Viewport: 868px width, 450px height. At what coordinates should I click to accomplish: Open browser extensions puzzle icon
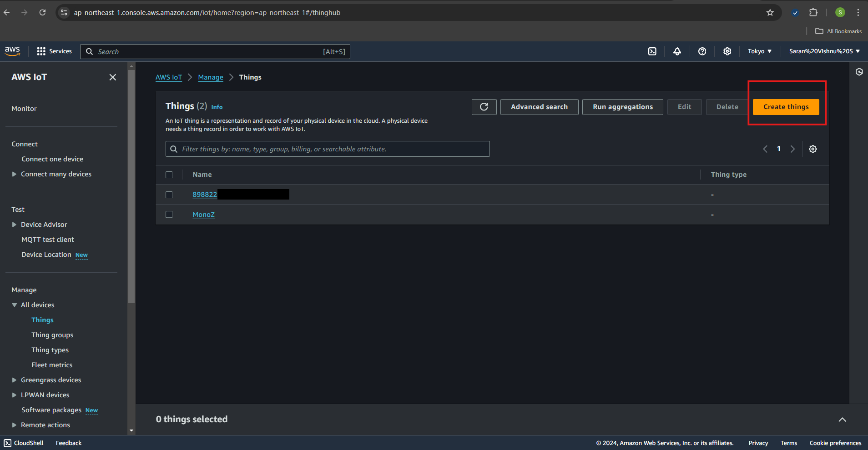coord(813,13)
